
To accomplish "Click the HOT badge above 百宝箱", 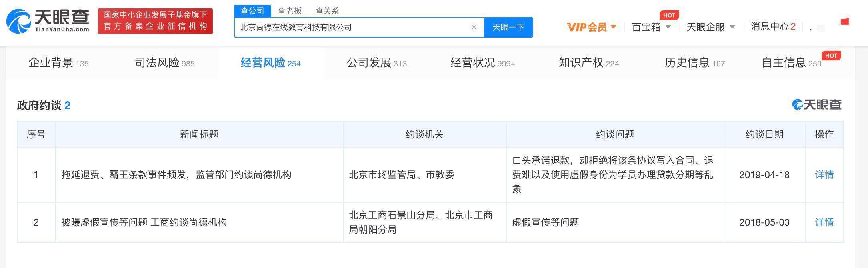I will pyautogui.click(x=669, y=15).
